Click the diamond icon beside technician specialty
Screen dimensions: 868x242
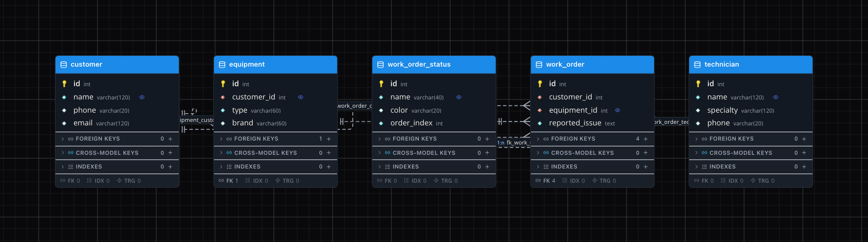698,111
